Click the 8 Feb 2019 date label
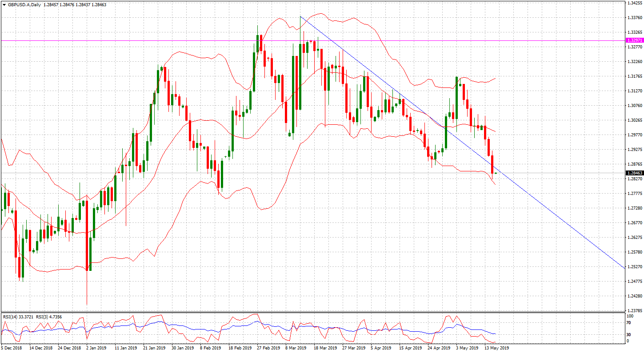Screen dimensions: 644x353 [210, 348]
